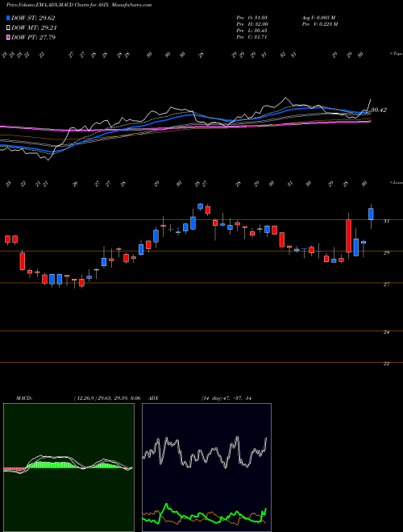Click the 24 price axis label
Image resolution: width=403 pixels, height=532 pixels.
386,332
